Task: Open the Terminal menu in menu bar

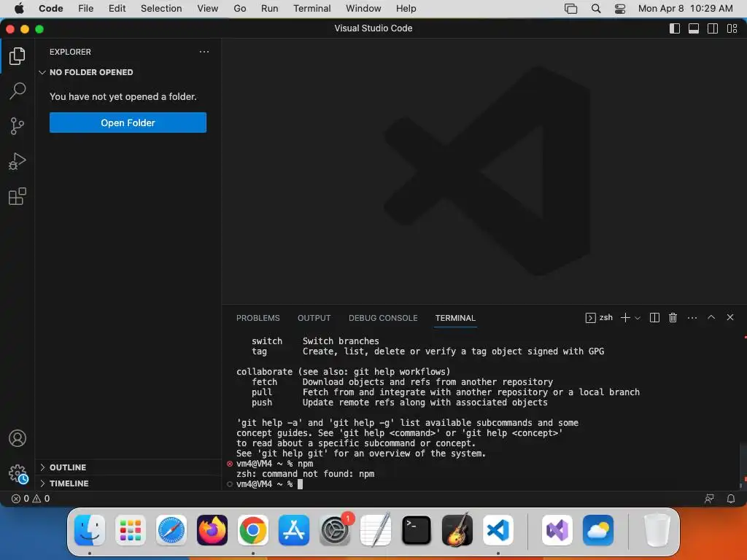Action: click(312, 9)
